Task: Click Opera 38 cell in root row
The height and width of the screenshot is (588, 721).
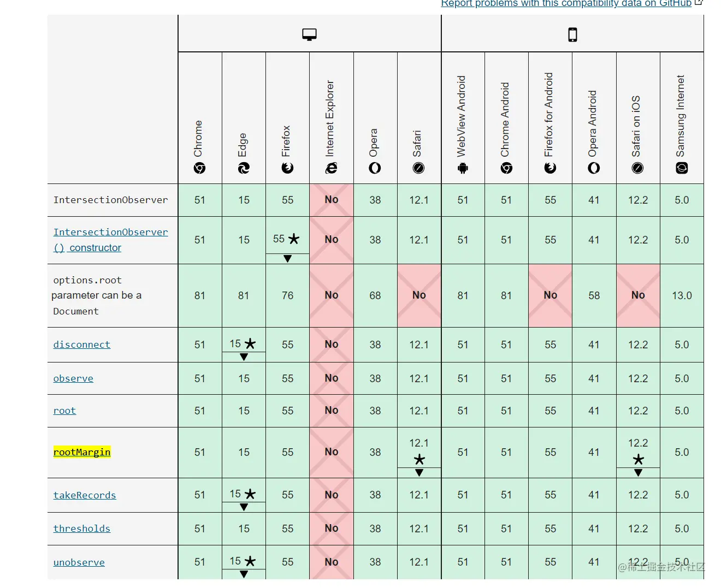Action: click(375, 411)
